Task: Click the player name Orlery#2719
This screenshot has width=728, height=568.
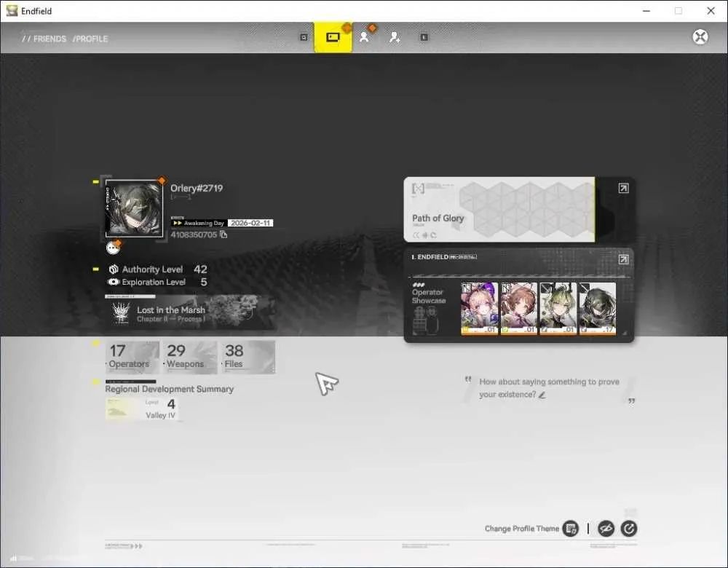Action: click(197, 188)
